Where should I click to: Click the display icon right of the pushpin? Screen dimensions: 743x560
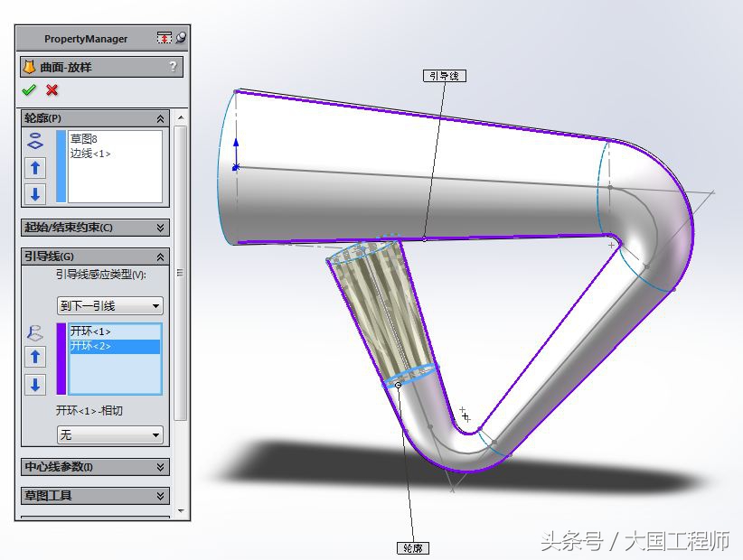(180, 36)
